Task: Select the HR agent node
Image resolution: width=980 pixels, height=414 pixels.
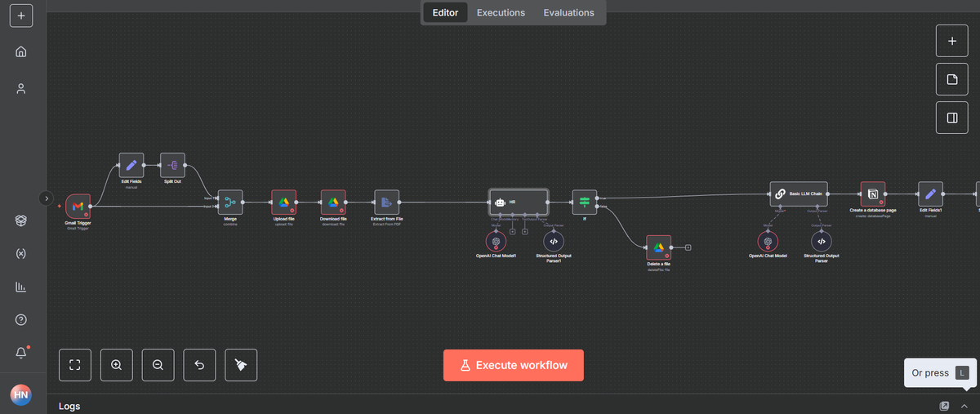Action: 519,202
